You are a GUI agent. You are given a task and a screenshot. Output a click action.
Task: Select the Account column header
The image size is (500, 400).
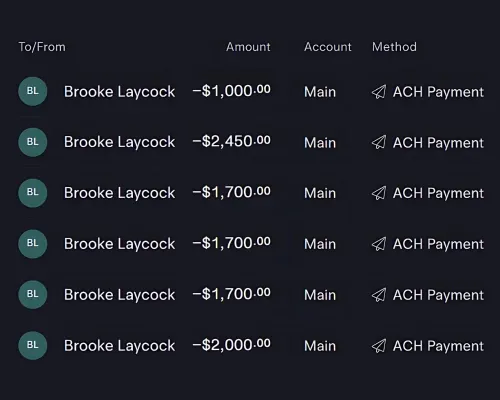click(328, 47)
